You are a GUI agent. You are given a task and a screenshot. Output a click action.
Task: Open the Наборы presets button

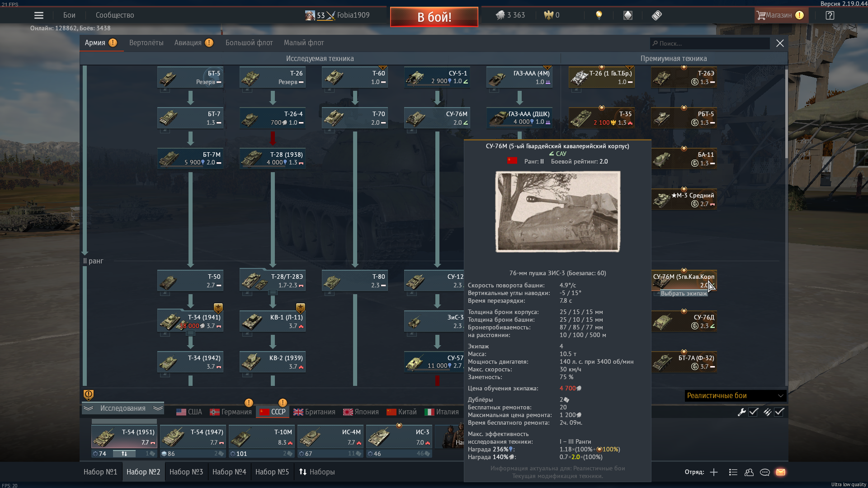pos(317,472)
